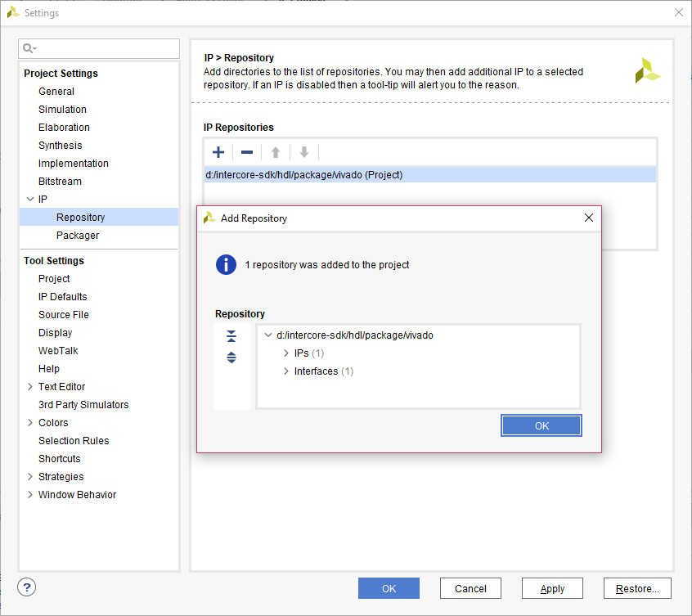This screenshot has width=692, height=616.
Task: Expand the Text Editor settings category
Action: pos(30,387)
